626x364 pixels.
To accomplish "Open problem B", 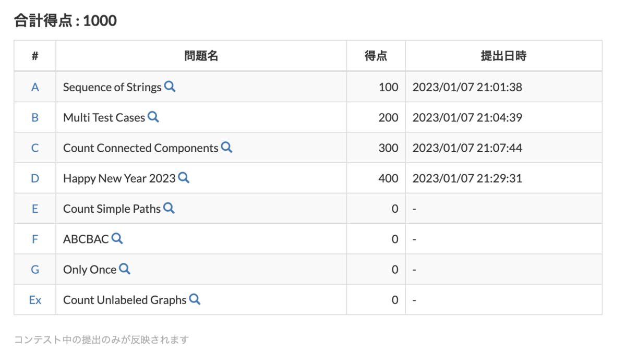I will pos(34,117).
